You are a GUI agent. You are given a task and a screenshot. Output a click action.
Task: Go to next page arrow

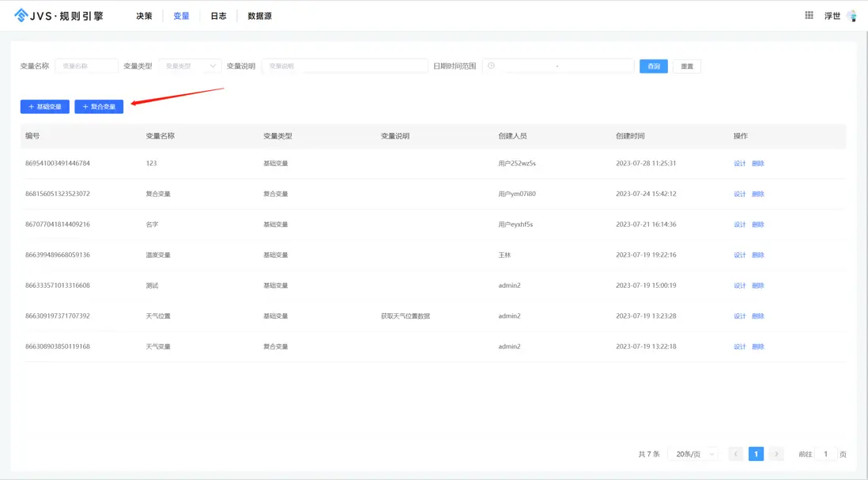click(x=776, y=454)
